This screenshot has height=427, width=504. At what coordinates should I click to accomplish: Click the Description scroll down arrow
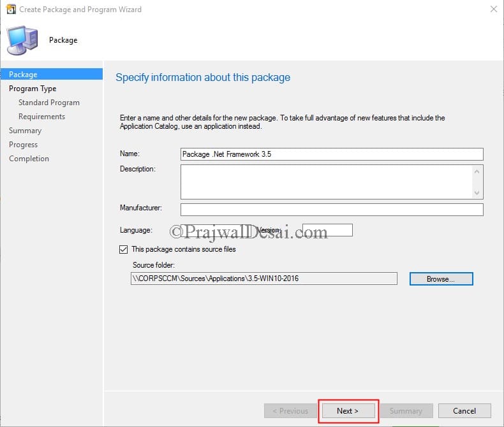coord(477,192)
